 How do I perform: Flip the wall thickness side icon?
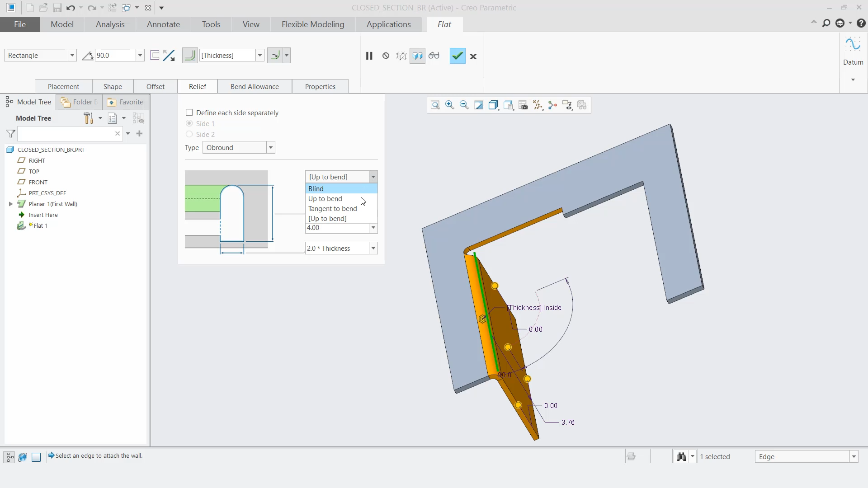[169, 56]
